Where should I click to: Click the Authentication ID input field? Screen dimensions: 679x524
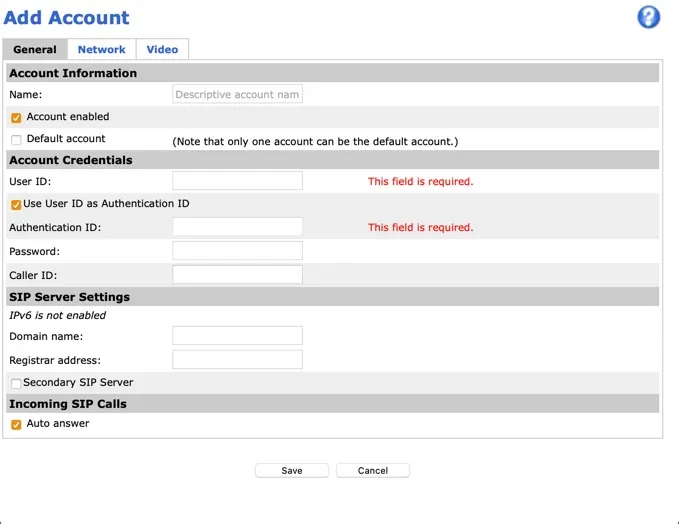[x=237, y=226]
